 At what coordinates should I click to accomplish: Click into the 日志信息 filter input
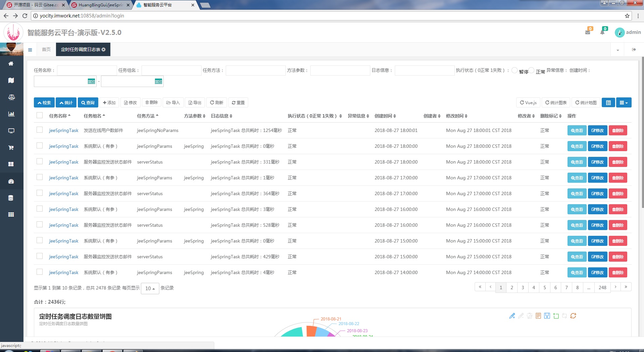coord(425,70)
